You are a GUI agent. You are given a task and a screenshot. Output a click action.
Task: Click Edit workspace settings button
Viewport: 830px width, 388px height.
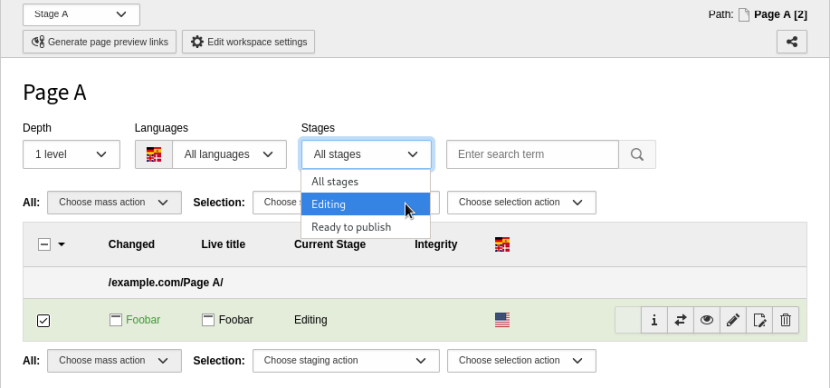[249, 42]
